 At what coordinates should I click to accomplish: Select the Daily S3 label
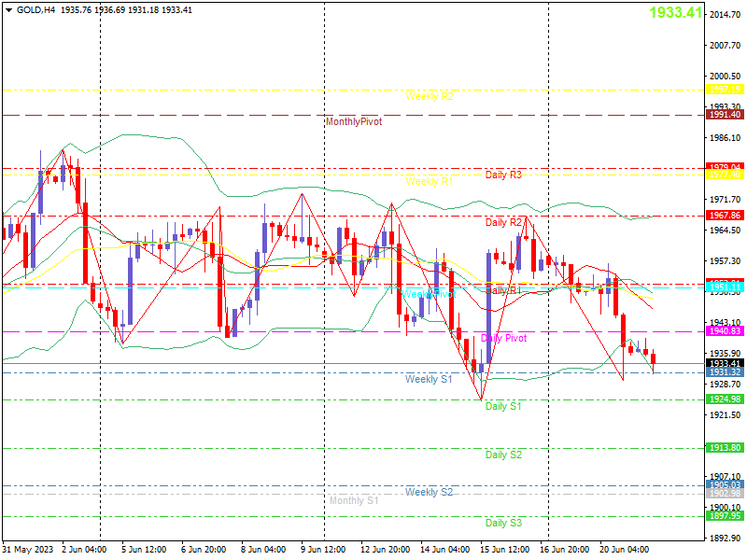(x=503, y=524)
